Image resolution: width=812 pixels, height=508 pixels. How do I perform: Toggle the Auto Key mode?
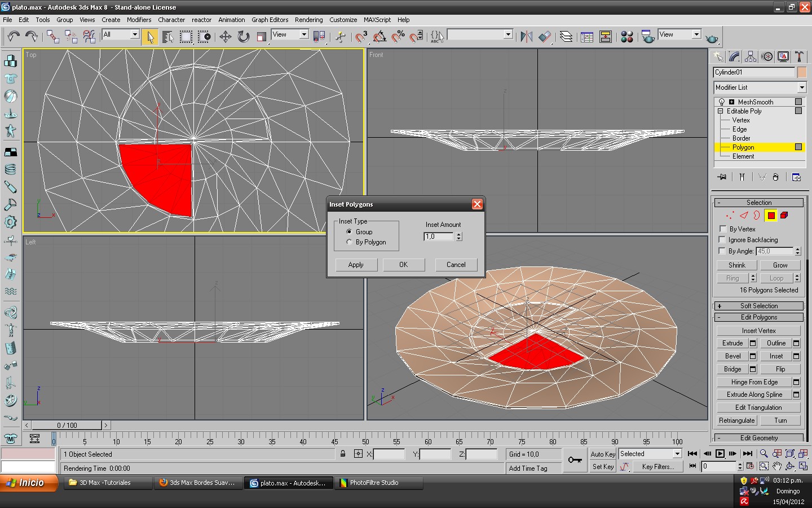coord(603,454)
